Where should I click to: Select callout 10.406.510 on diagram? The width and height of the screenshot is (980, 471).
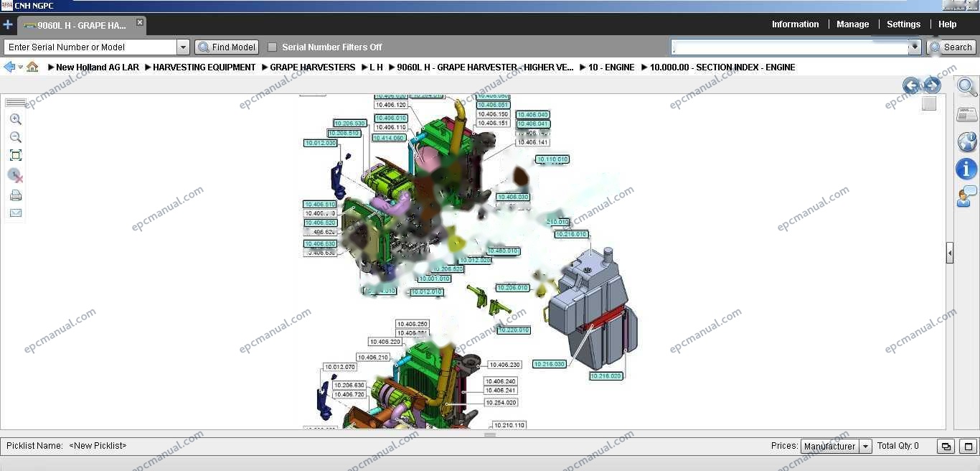(x=320, y=204)
